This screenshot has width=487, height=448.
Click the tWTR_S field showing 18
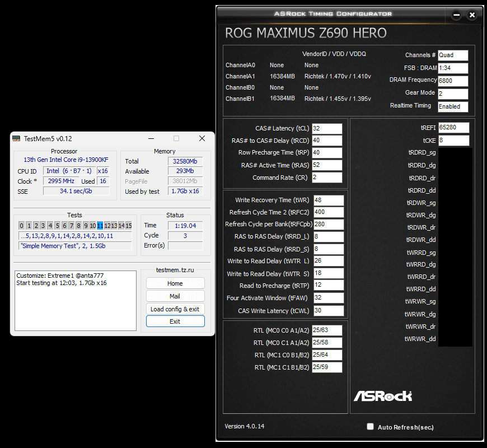click(x=329, y=273)
